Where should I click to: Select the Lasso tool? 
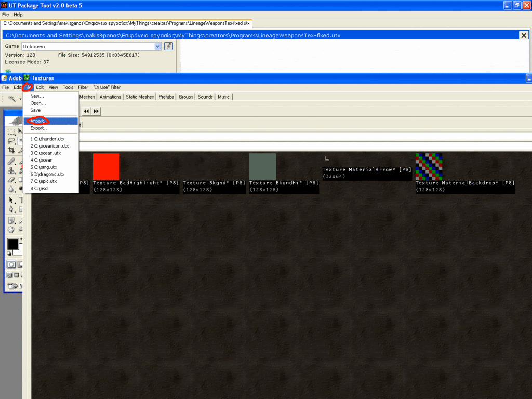click(11, 141)
